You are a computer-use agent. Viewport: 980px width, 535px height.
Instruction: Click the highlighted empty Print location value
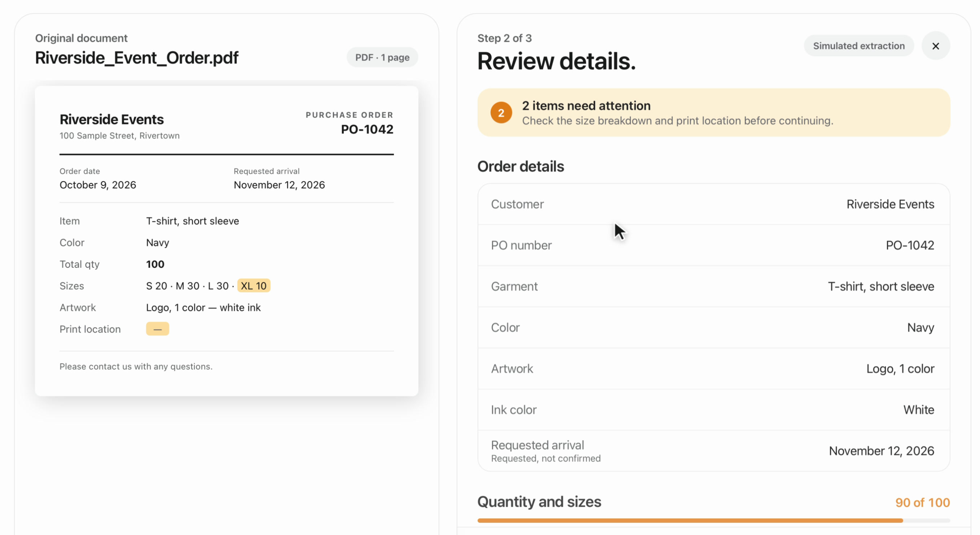(x=157, y=329)
